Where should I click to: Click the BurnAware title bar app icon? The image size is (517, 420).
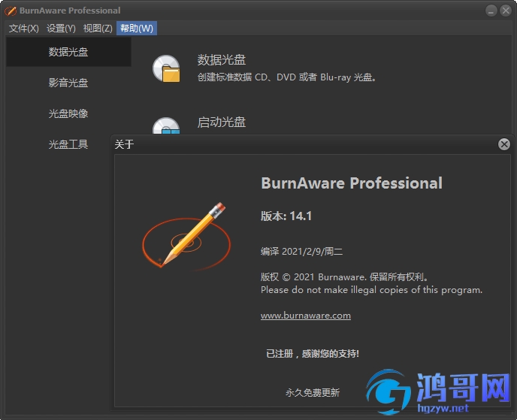[11, 11]
